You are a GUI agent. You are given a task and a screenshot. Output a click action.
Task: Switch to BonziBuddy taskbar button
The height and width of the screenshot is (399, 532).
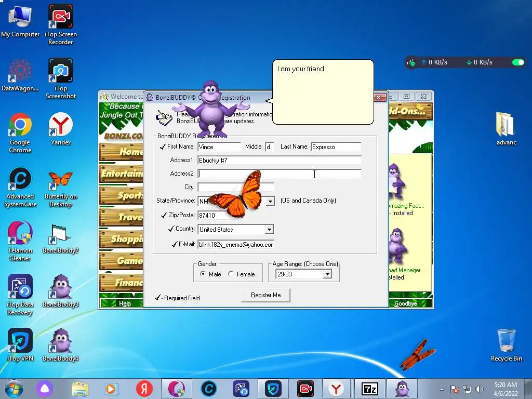402,389
